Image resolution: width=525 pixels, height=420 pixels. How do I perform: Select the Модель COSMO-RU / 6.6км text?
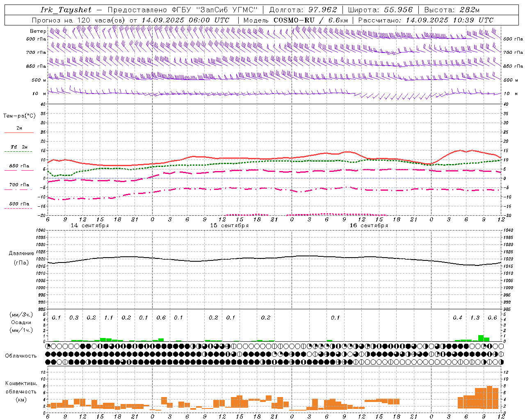pyautogui.click(x=295, y=20)
